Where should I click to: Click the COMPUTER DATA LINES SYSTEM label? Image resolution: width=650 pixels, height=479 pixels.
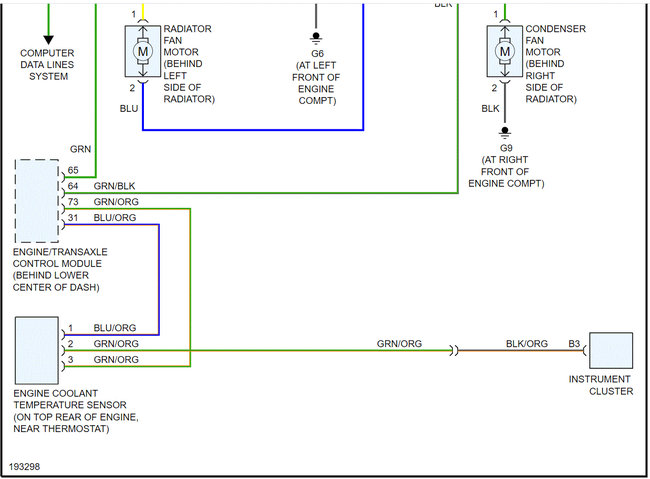point(47,65)
